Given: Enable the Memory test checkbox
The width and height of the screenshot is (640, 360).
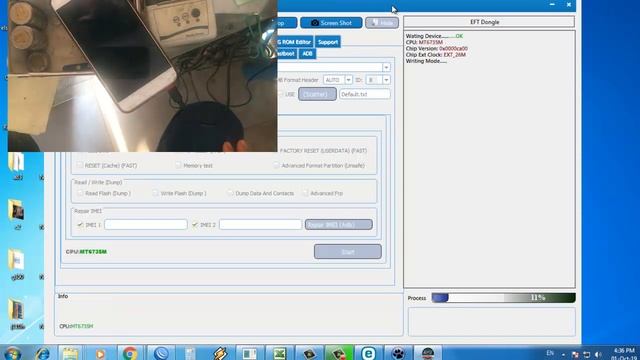Looking at the screenshot, I should click(178, 165).
